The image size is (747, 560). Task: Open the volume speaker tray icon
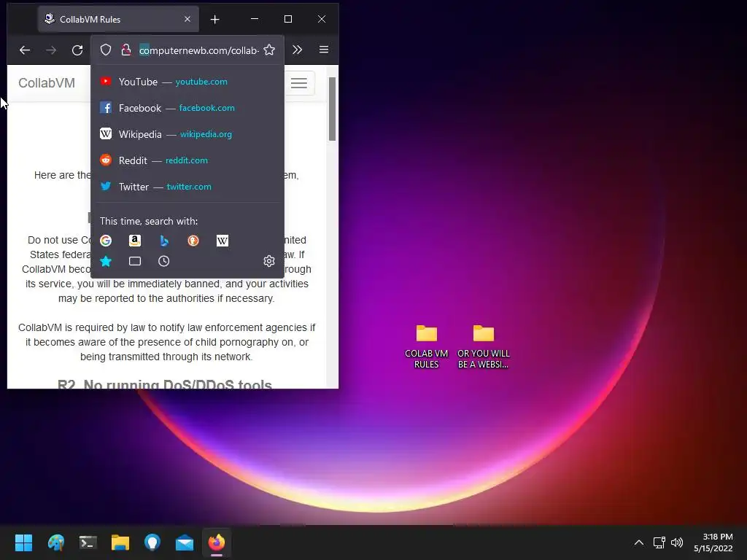tap(676, 542)
